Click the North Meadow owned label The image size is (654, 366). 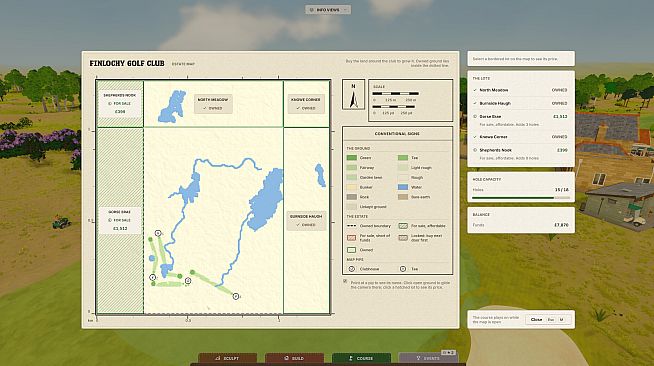pos(213,104)
